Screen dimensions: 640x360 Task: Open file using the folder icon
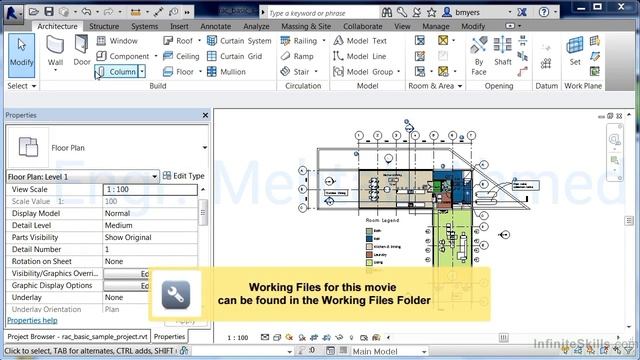[x=34, y=11]
